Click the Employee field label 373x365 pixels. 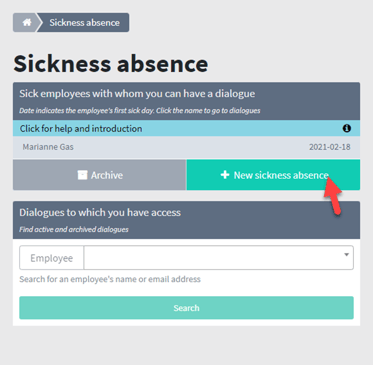(52, 258)
